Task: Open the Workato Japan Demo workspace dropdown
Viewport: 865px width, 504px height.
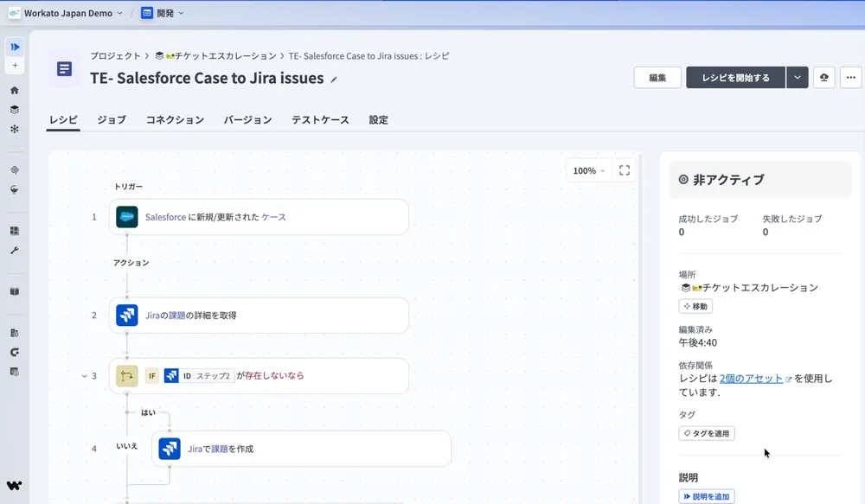Action: [x=67, y=13]
